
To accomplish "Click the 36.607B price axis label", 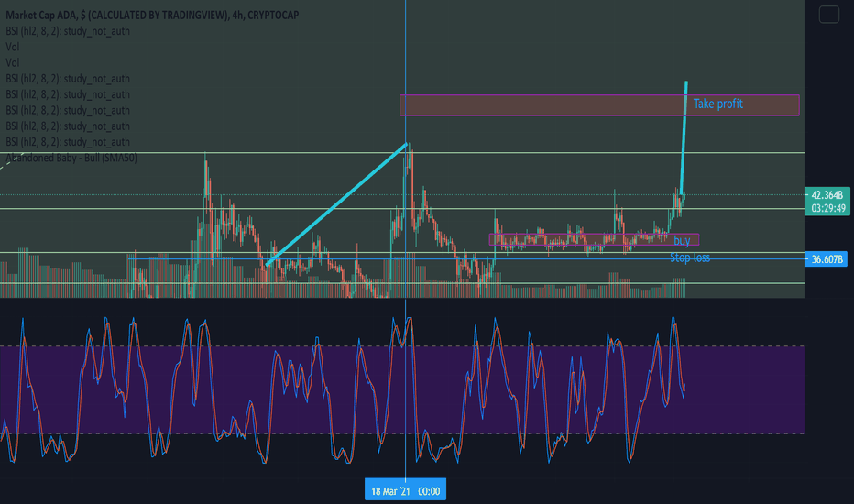I will click(827, 259).
